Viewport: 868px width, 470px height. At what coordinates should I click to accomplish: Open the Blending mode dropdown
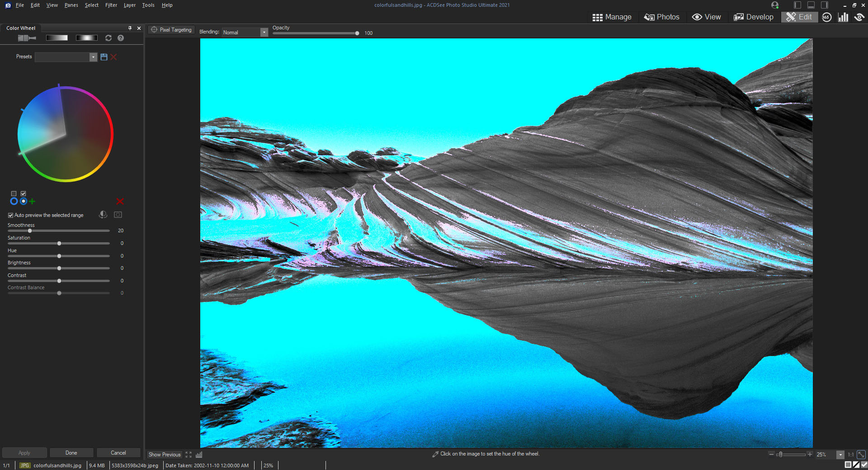[x=264, y=32]
